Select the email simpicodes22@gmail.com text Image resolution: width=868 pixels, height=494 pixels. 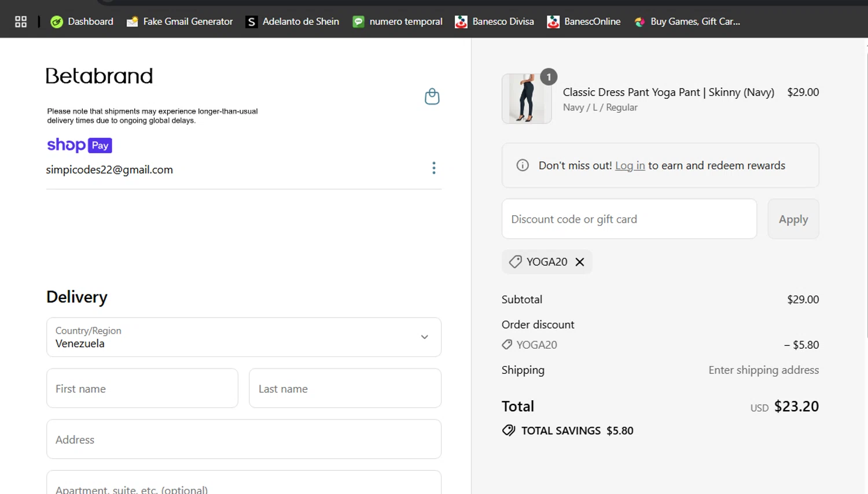109,169
